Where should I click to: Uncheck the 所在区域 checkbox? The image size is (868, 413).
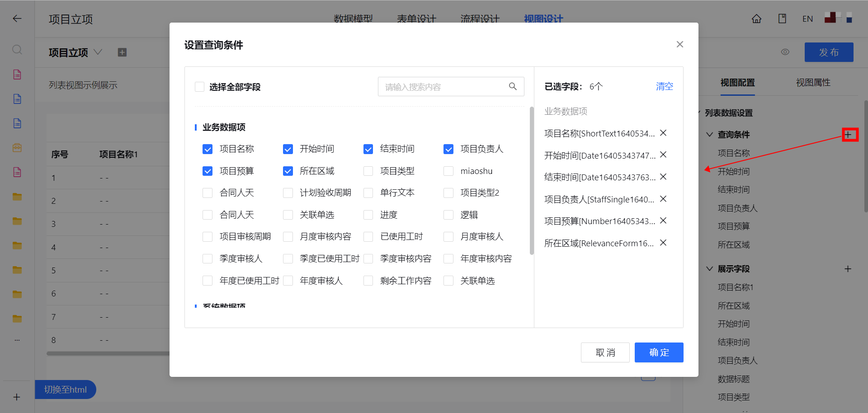click(x=288, y=171)
